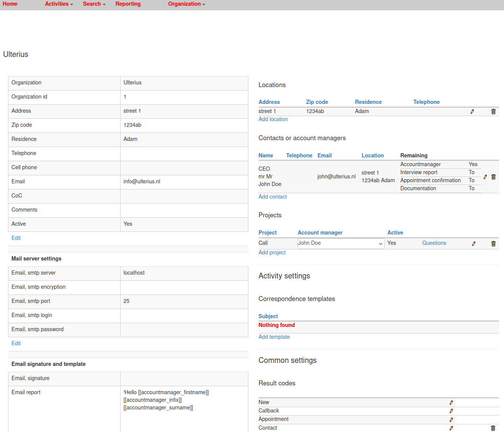Click Add template under Correspondence templates

pos(274,337)
